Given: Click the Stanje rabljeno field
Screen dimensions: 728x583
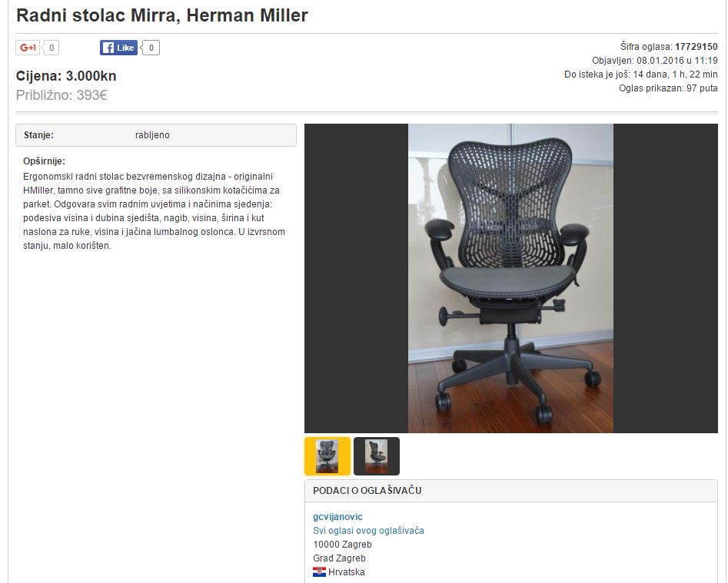Looking at the screenshot, I should click(156, 135).
